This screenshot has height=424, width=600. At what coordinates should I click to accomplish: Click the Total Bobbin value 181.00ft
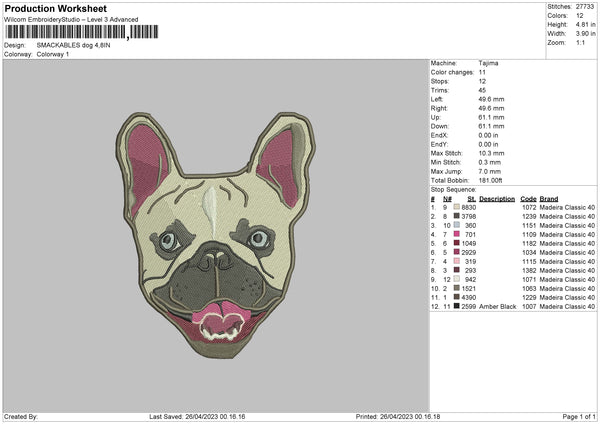click(x=491, y=180)
